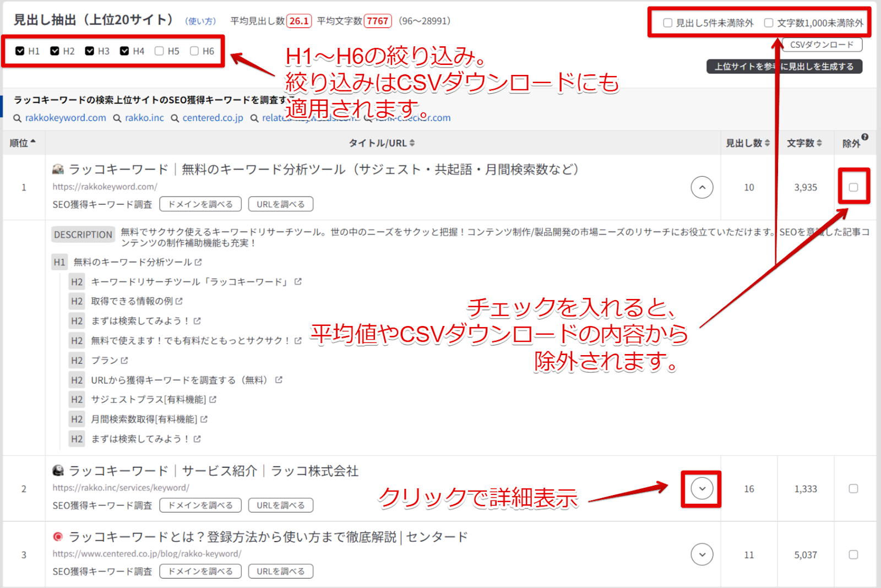
Task: Check 見出し5件未満除外 to exclude short pages
Action: click(x=667, y=23)
